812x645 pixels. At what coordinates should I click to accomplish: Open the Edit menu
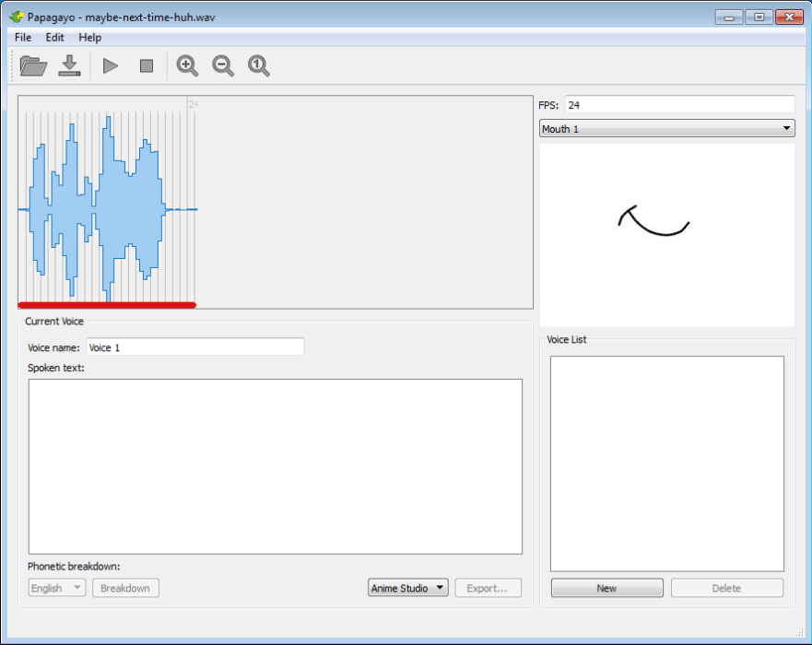pos(53,38)
